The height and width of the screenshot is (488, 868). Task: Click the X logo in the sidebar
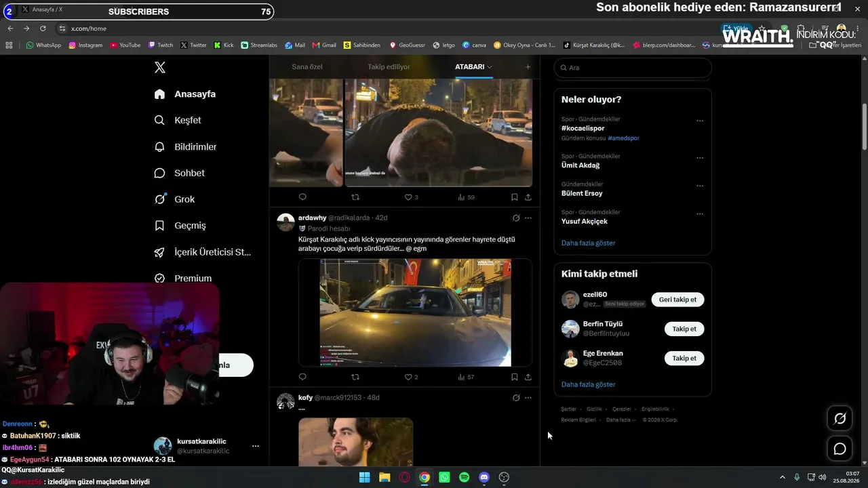[160, 67]
